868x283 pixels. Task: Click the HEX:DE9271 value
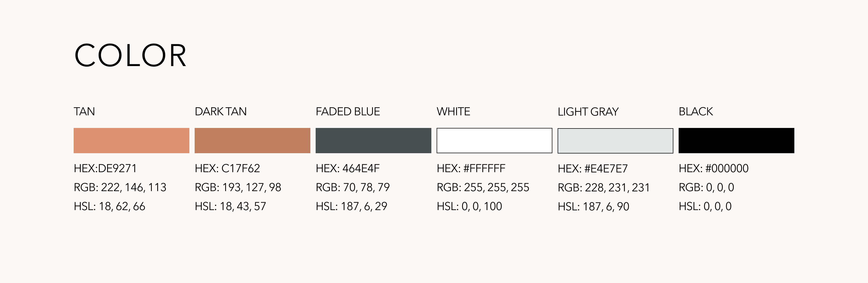click(x=105, y=168)
